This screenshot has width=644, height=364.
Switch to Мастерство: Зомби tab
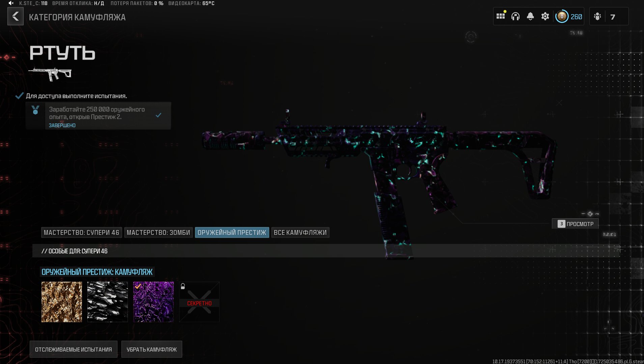(x=158, y=232)
